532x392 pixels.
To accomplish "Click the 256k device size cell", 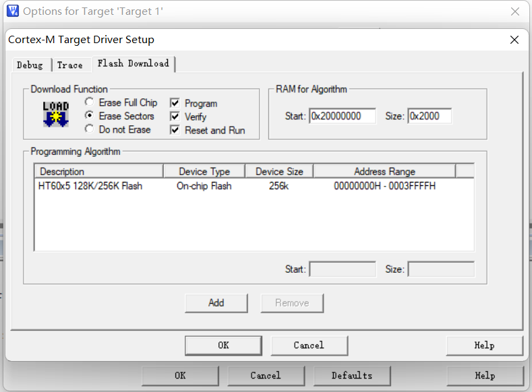I will tap(278, 186).
